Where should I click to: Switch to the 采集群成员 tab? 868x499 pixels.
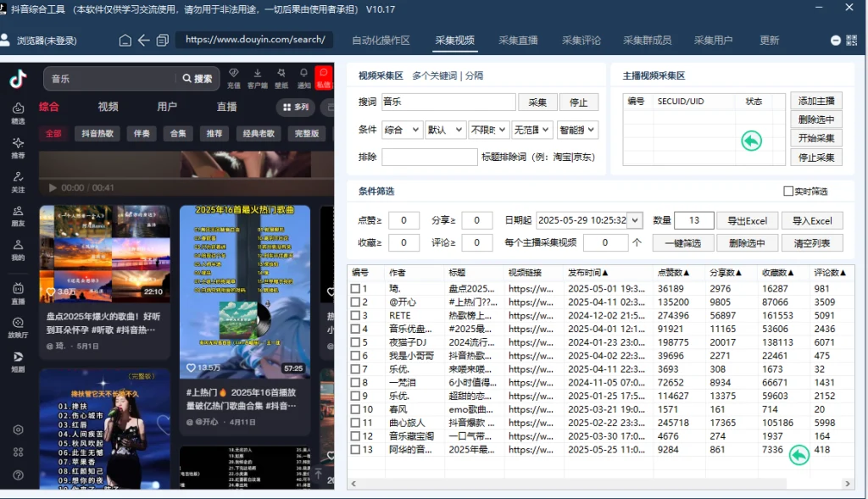point(647,41)
